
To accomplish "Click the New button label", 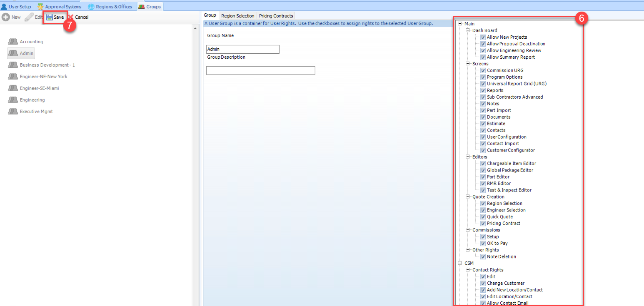I will [16, 17].
